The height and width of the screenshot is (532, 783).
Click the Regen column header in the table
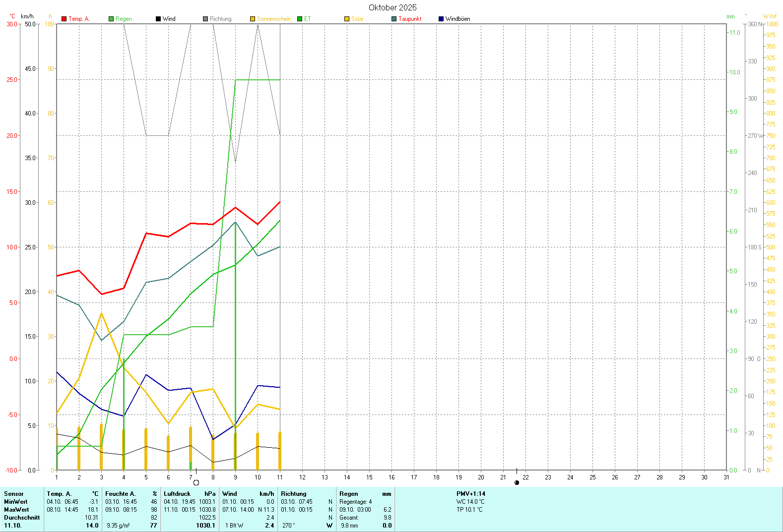pos(349,494)
